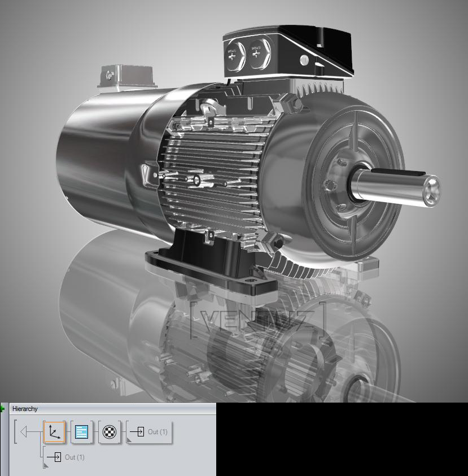Click the root triangle arrow node
Screen dimensions: 468x476
tap(24, 433)
